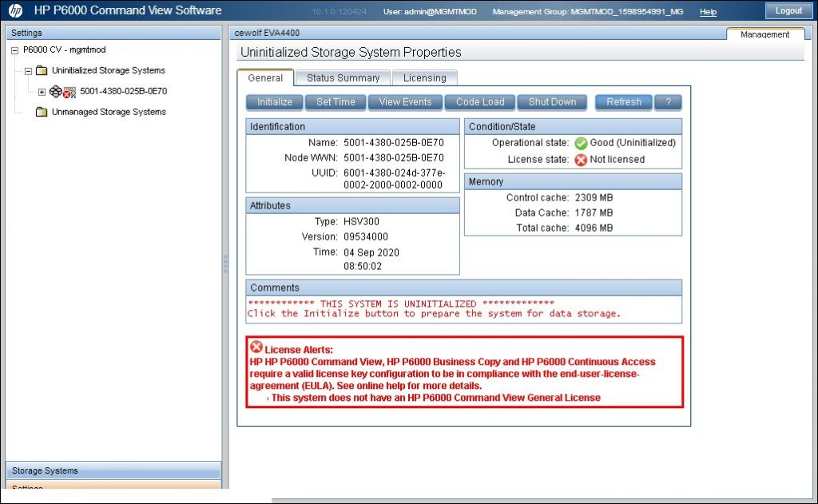
Task: Click the Uninitialized Storage Systems folder icon
Action: click(x=42, y=70)
